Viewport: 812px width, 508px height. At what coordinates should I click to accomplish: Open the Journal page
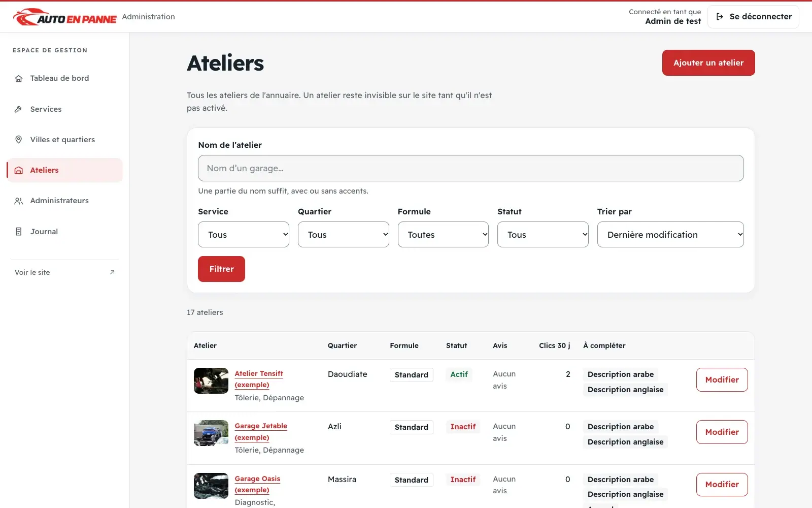(x=65, y=232)
